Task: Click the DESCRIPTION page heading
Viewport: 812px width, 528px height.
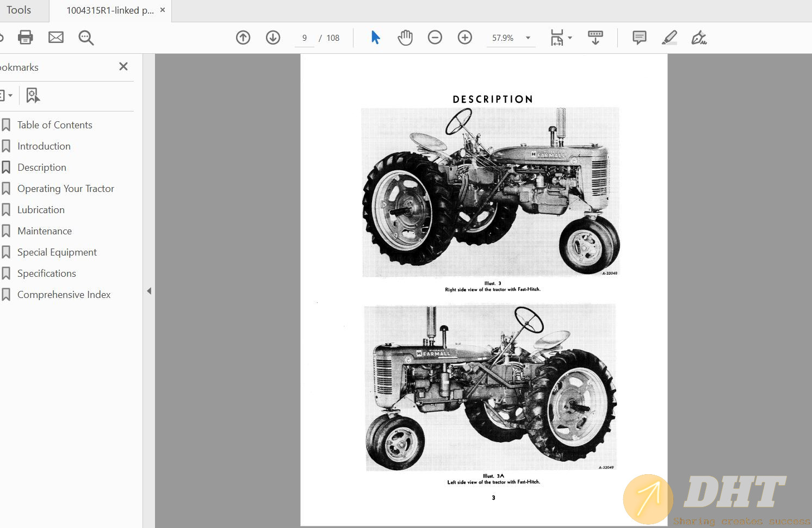Action: [493, 99]
